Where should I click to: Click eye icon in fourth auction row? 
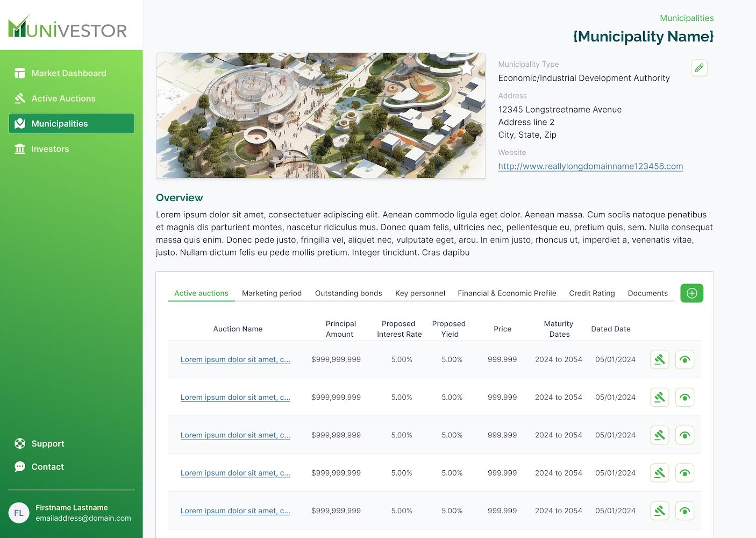tap(684, 473)
